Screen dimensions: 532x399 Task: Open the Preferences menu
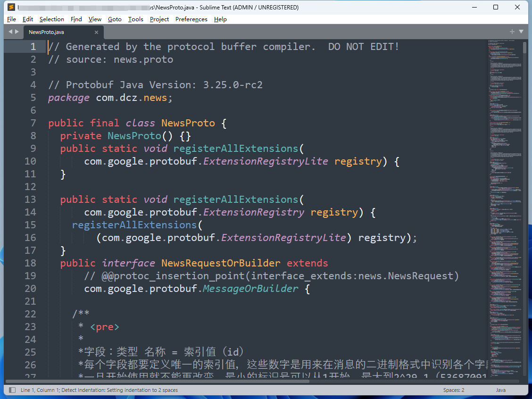point(191,19)
